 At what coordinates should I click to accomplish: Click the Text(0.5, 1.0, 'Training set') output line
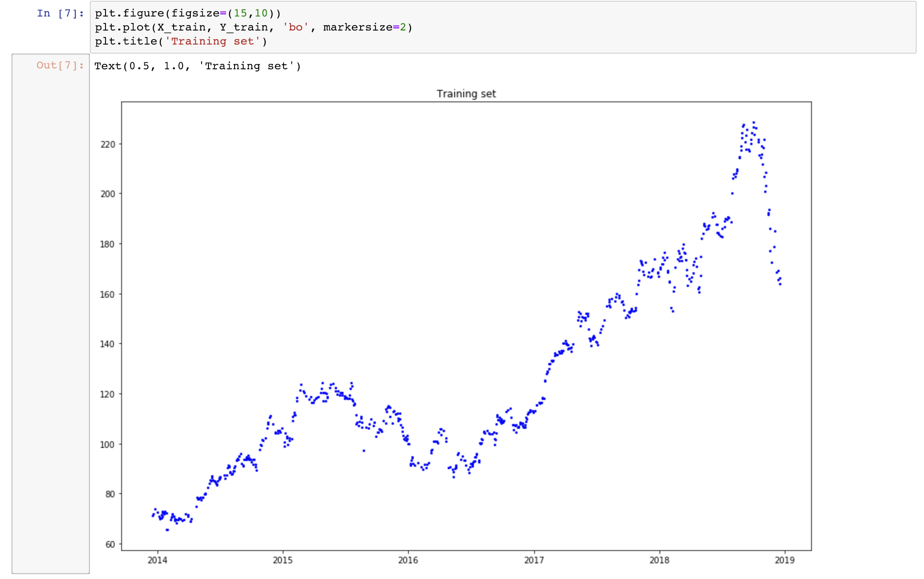pyautogui.click(x=197, y=66)
